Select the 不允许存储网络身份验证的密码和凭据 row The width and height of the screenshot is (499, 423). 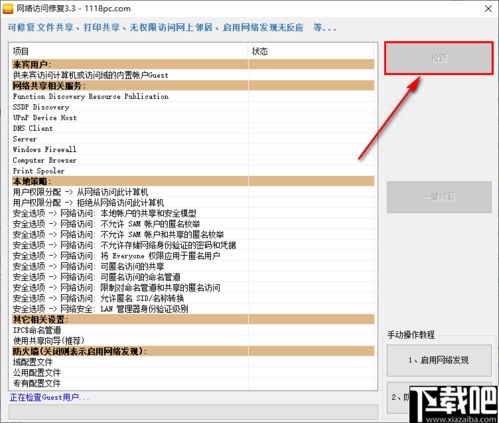[x=193, y=245]
